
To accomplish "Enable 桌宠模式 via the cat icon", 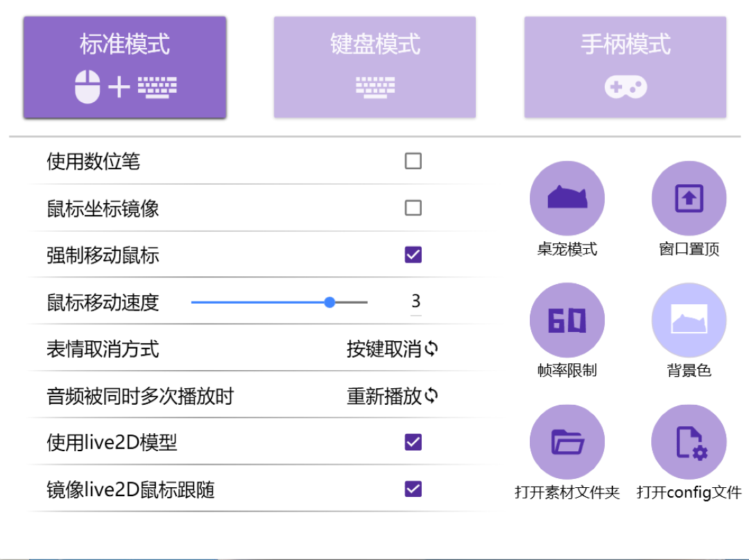I will pos(567,198).
